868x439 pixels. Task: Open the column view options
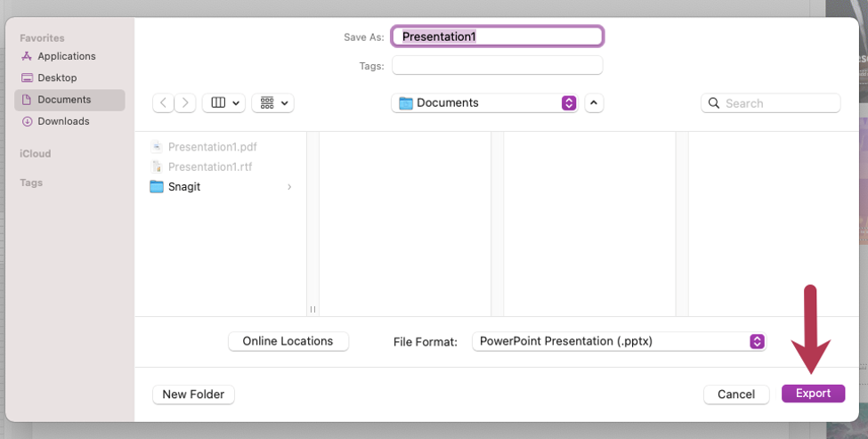(x=223, y=103)
